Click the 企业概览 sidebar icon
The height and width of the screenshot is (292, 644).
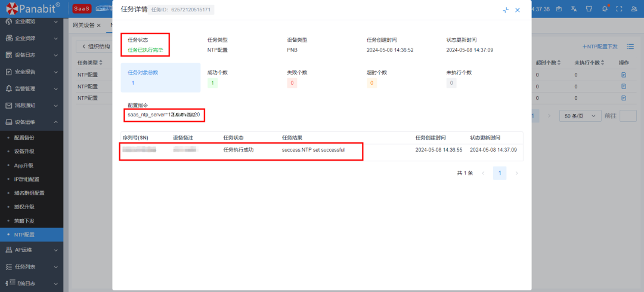click(x=8, y=21)
